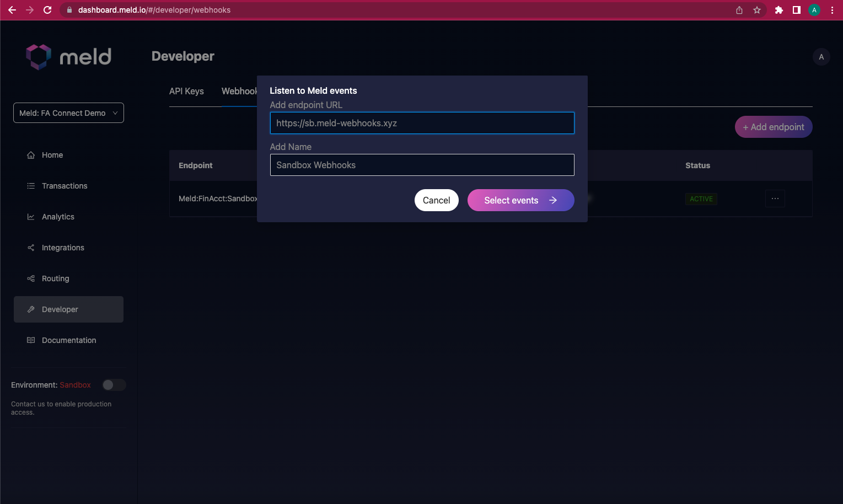
Task: Open Analytics chart icon in sidebar
Action: pos(31,217)
